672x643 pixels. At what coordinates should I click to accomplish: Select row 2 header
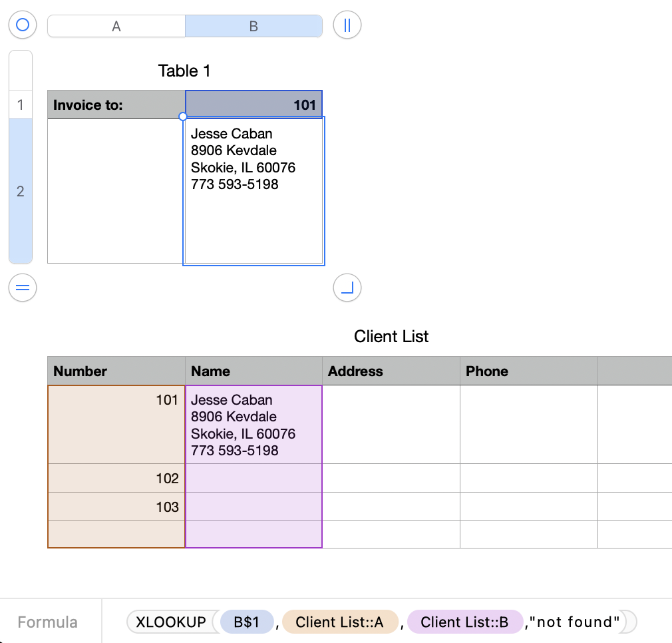20,191
